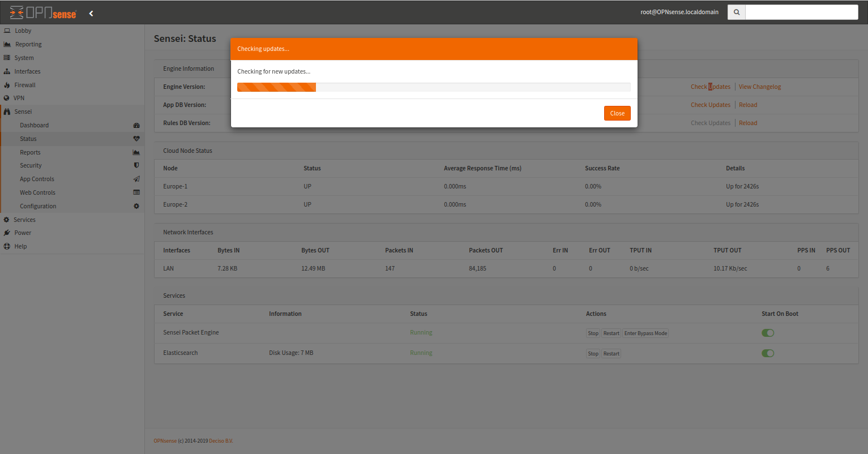
Task: Close the Checking updates dialog
Action: click(617, 113)
